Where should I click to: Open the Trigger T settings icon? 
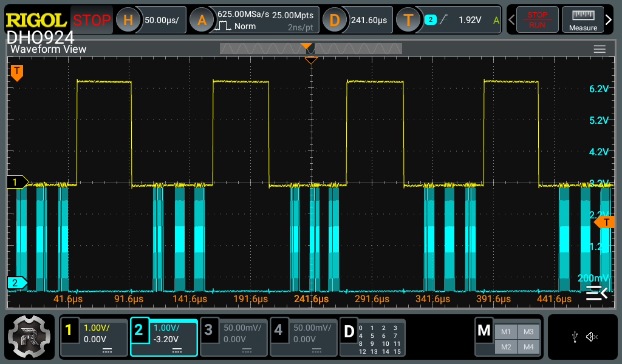point(408,20)
